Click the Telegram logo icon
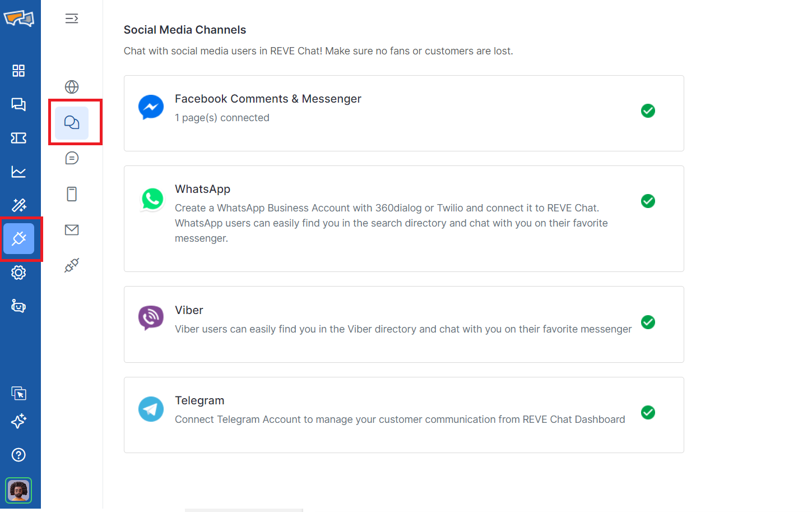Screen dimensions: 812x512 tap(151, 409)
